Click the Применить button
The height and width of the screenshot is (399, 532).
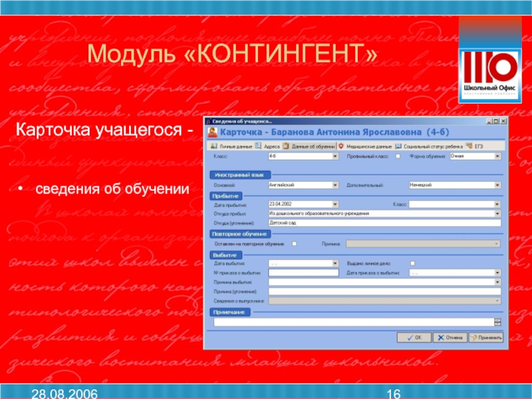pyautogui.click(x=486, y=338)
